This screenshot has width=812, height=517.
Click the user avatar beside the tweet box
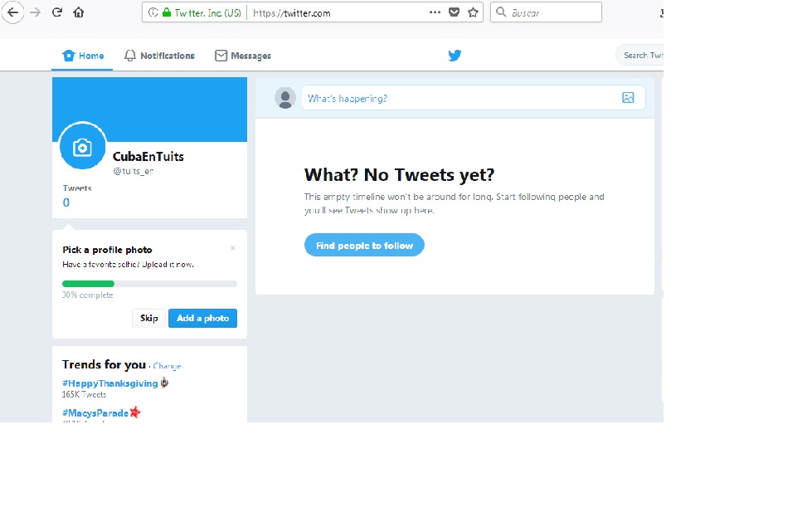[x=284, y=98]
